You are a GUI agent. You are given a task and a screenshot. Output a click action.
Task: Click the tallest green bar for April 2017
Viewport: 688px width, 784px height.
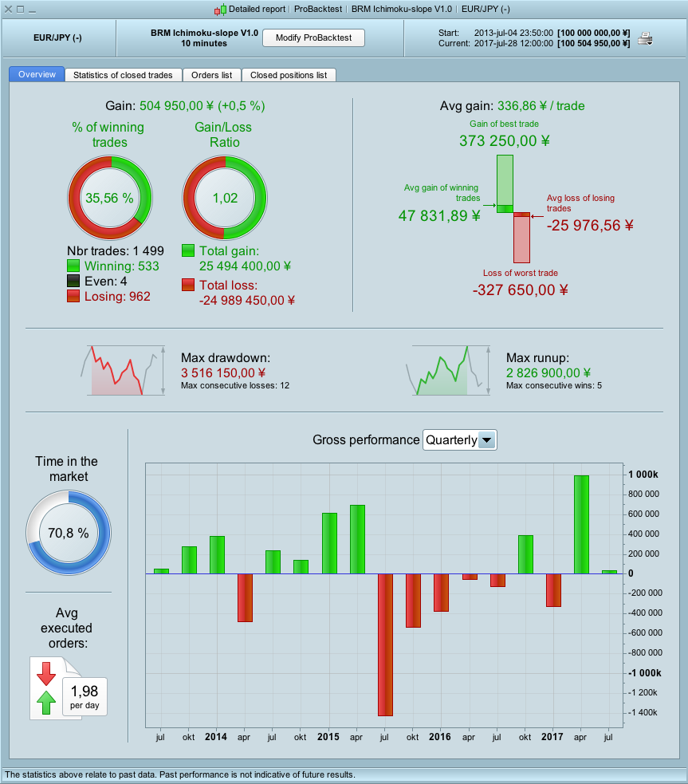coord(582,525)
